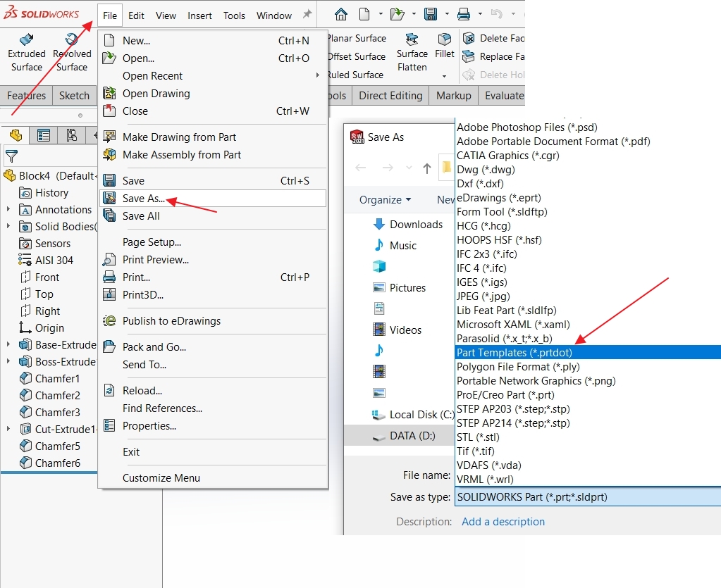
Task: Select STEP AP214 file type
Action: pos(588,423)
